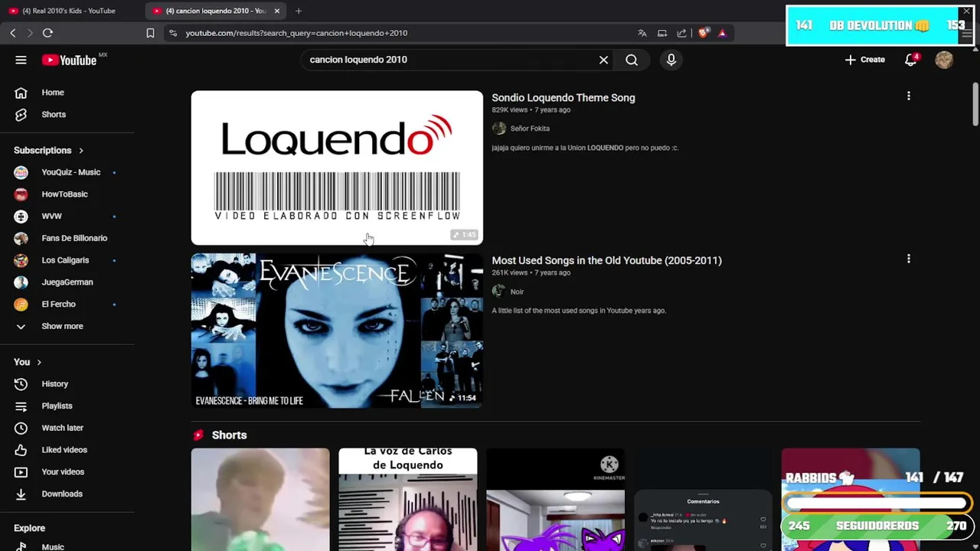Open a new browser tab
This screenshot has height=551, width=980.
click(x=299, y=11)
